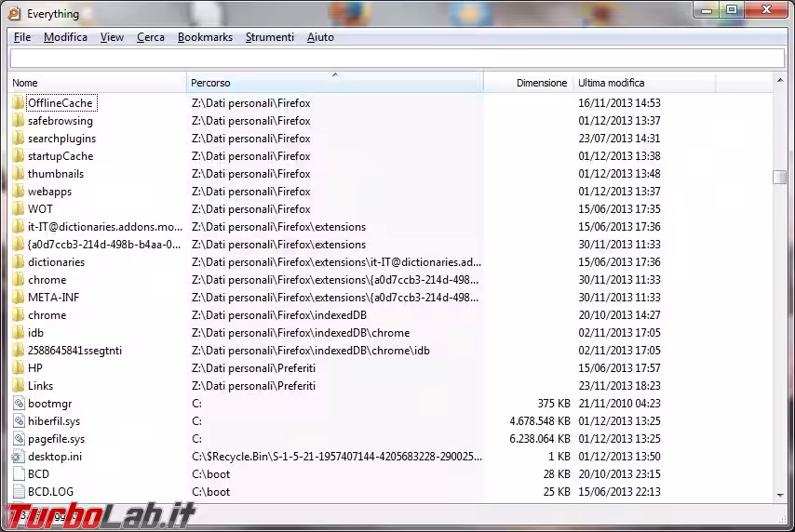Click the idb folder icon
The height and width of the screenshot is (532, 795).
tap(19, 333)
